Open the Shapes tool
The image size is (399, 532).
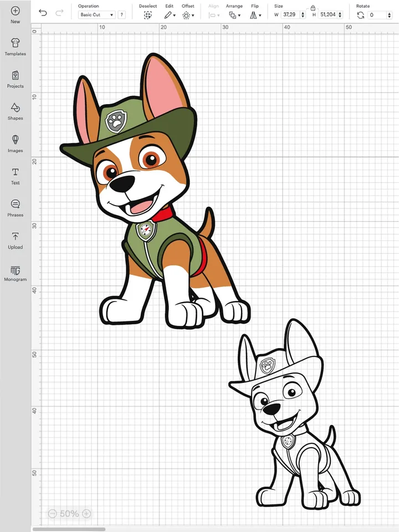[x=15, y=111]
